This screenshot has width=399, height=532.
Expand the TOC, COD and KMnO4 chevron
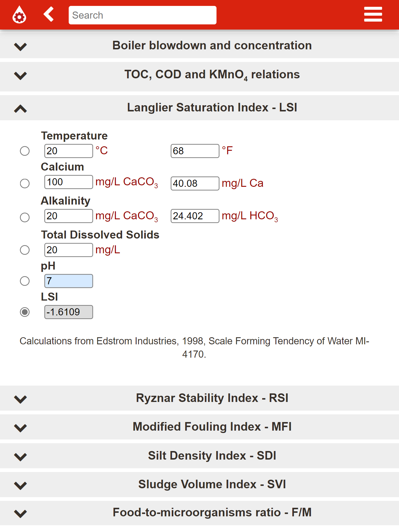click(x=20, y=76)
